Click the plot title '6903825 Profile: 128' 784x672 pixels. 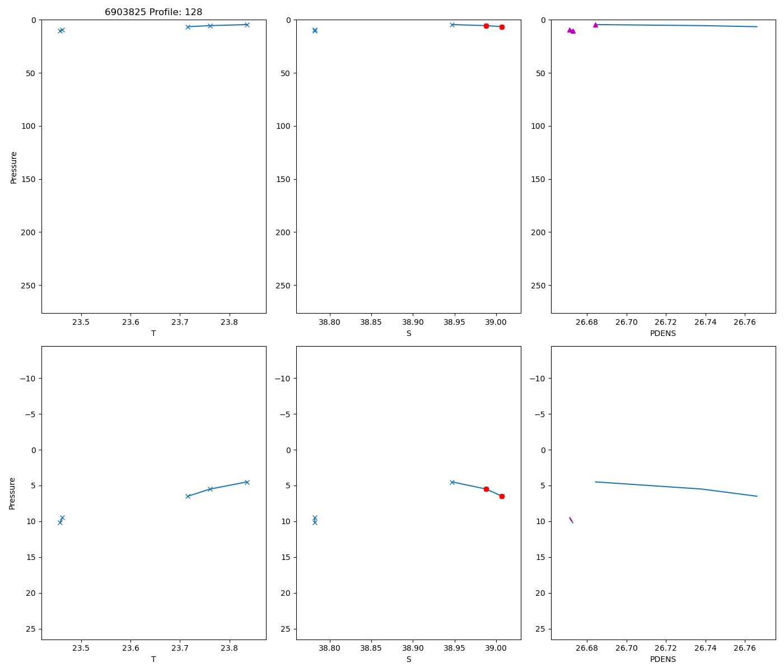tap(153, 12)
